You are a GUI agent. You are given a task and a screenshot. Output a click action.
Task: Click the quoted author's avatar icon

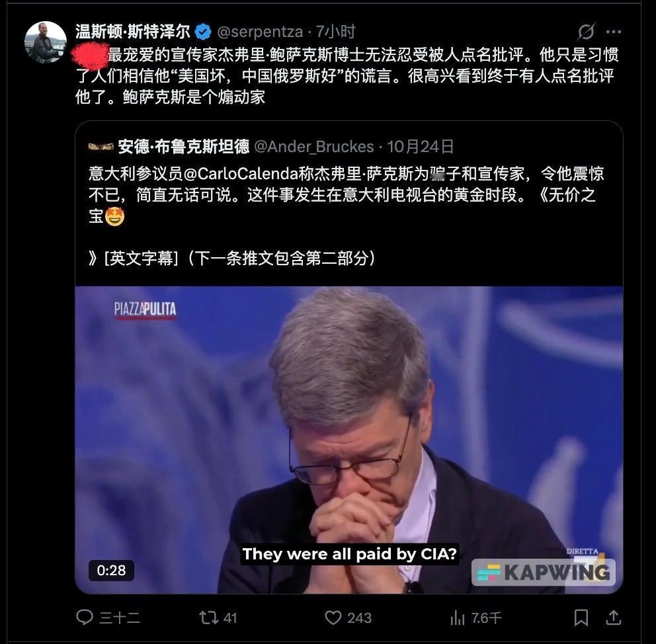101,147
